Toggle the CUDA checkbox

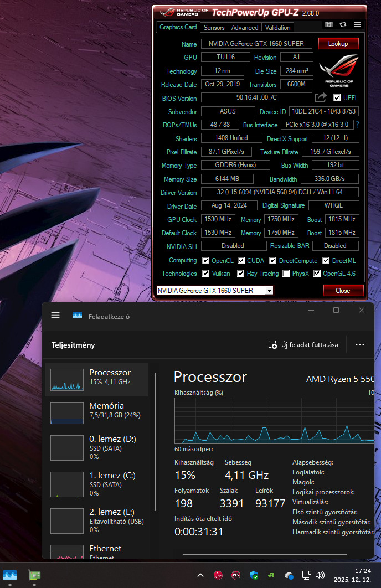pos(241,260)
